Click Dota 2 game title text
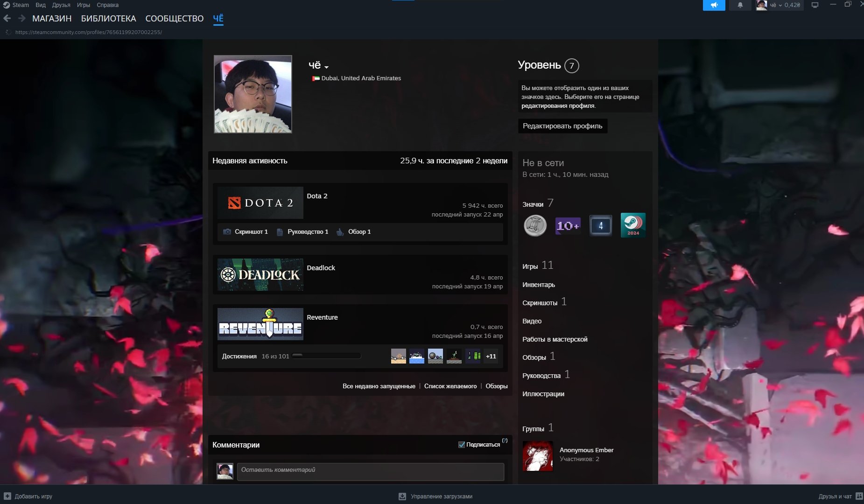 pyautogui.click(x=317, y=196)
